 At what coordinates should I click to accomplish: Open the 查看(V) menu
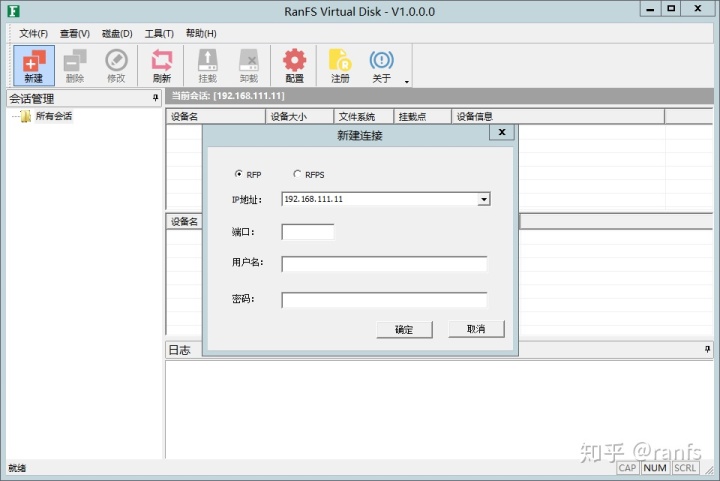[75, 34]
